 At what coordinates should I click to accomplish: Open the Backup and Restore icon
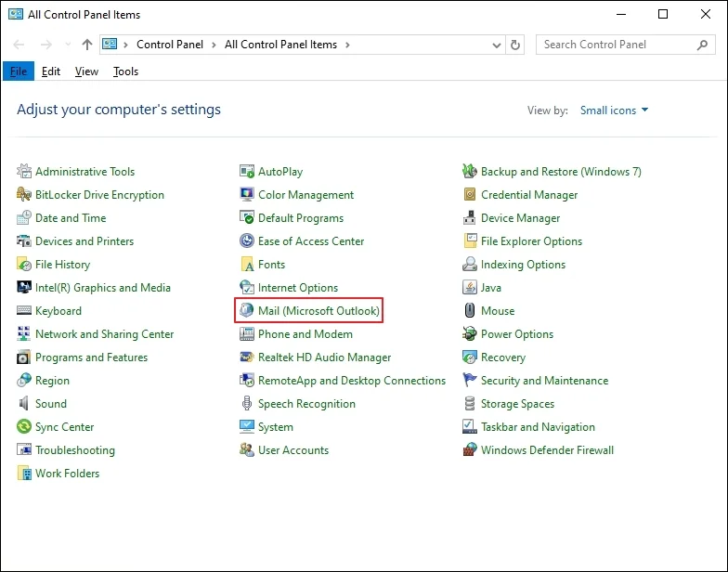470,171
